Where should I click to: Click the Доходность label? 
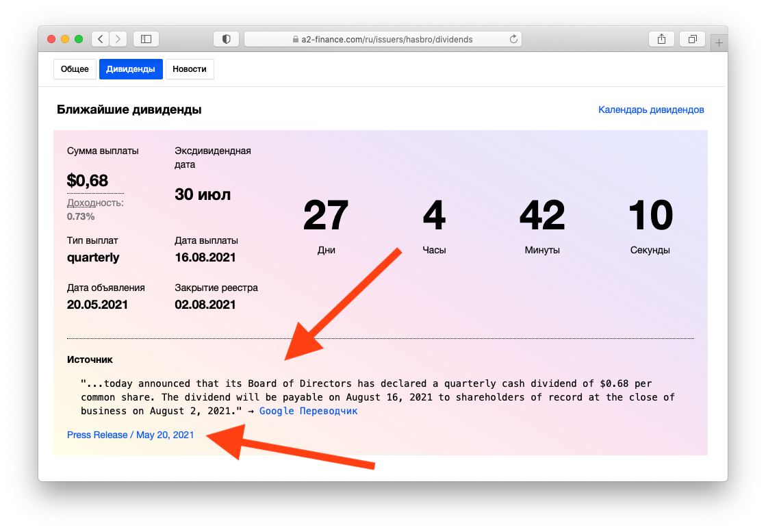pyautogui.click(x=95, y=203)
